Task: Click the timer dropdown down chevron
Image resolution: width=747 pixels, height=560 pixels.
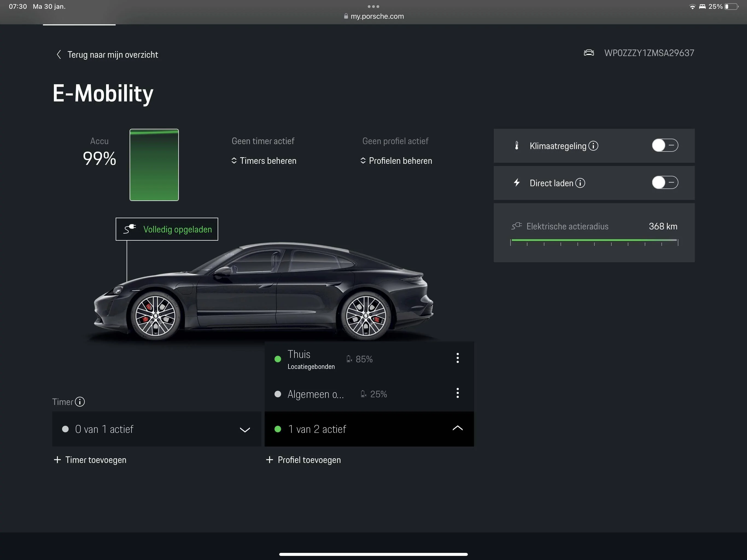Action: [x=245, y=430]
